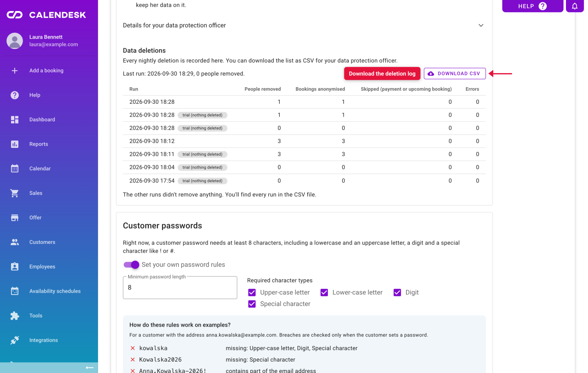Uncheck the Upper-case letter checkbox
The width and height of the screenshot is (588, 373).
click(252, 292)
